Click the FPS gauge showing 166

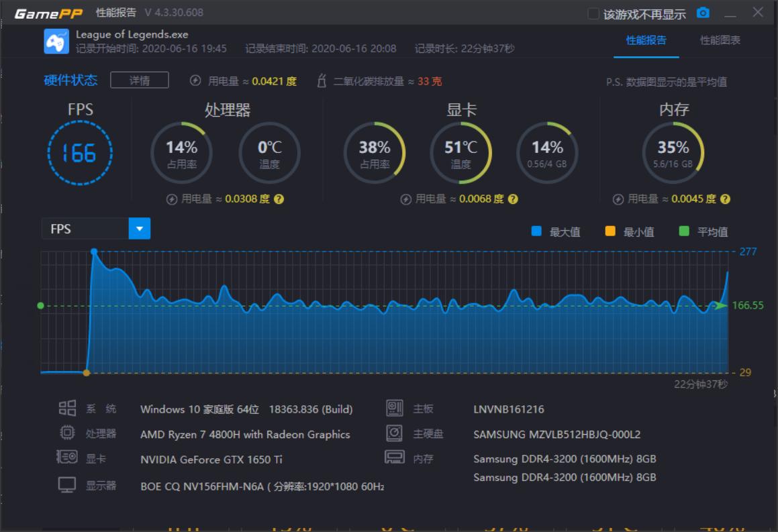point(81,153)
